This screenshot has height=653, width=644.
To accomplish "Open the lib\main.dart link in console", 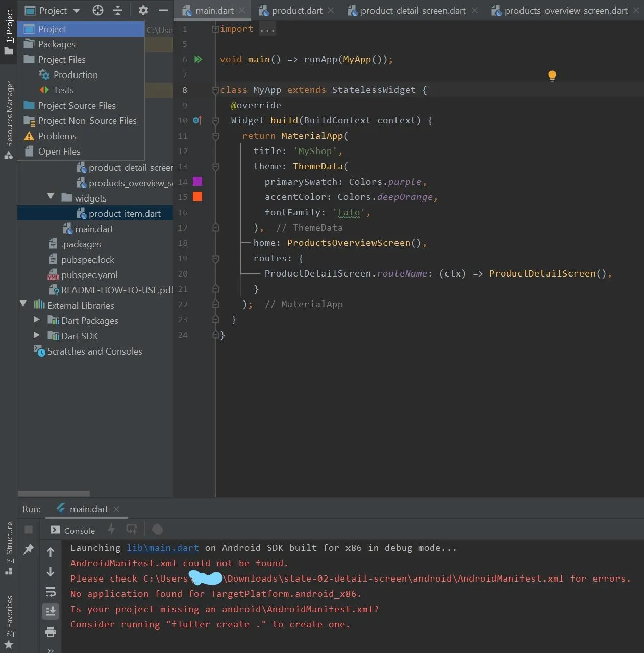I will tap(162, 548).
